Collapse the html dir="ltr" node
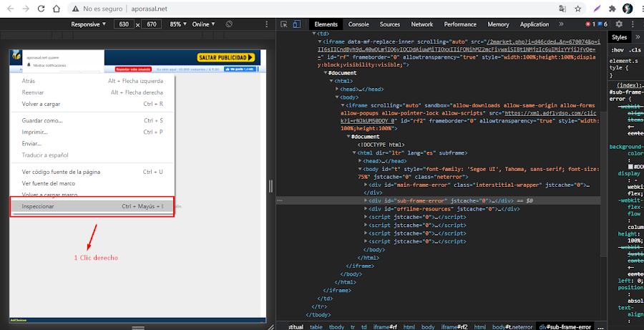 tap(354, 152)
